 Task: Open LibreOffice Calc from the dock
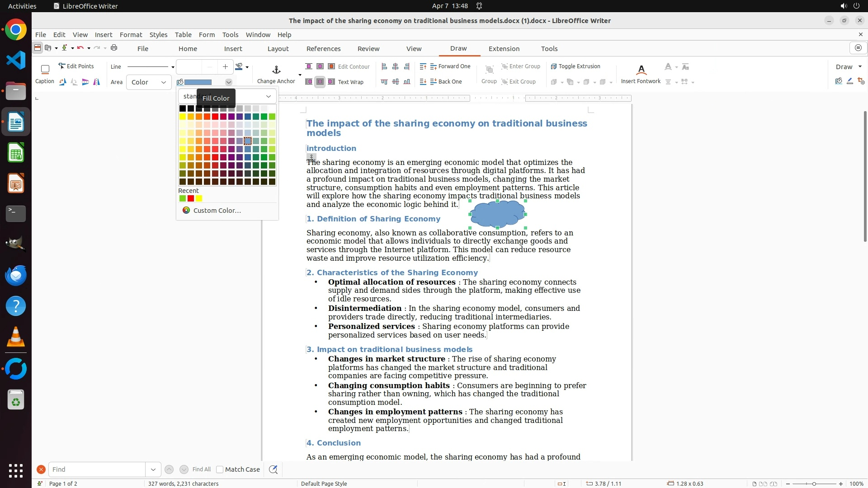pos(16,153)
